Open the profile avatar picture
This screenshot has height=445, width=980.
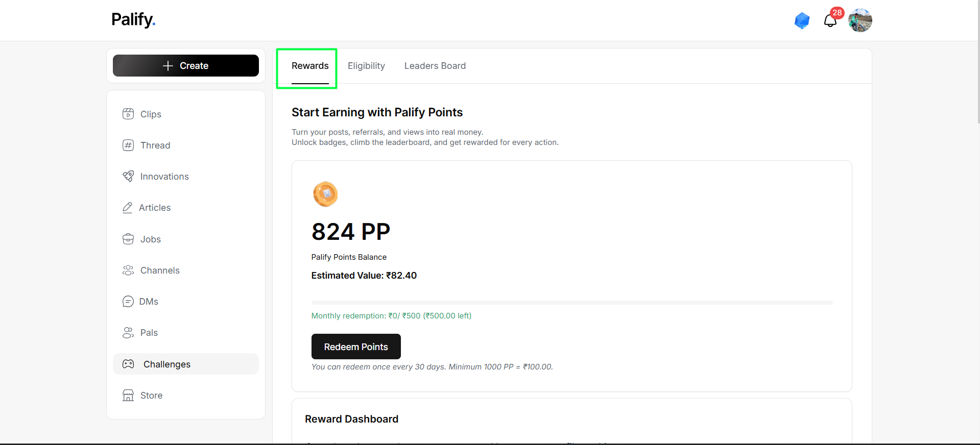click(x=860, y=20)
